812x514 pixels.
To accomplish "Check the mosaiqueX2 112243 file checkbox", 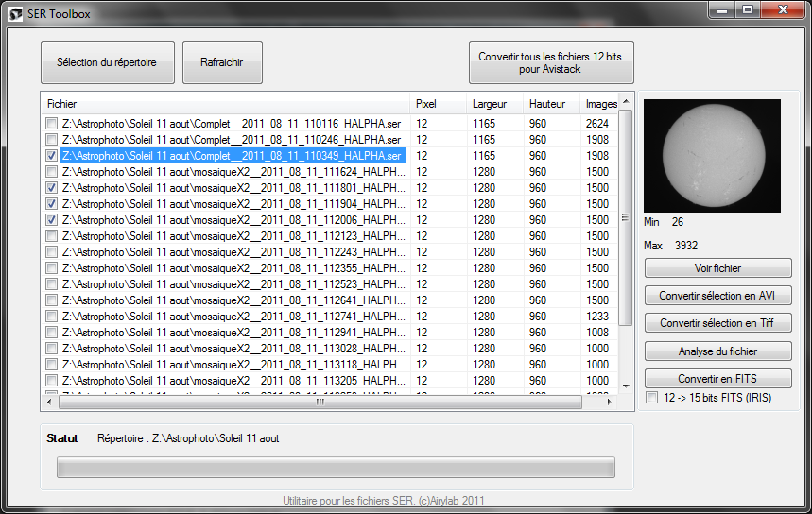I will click(x=51, y=251).
